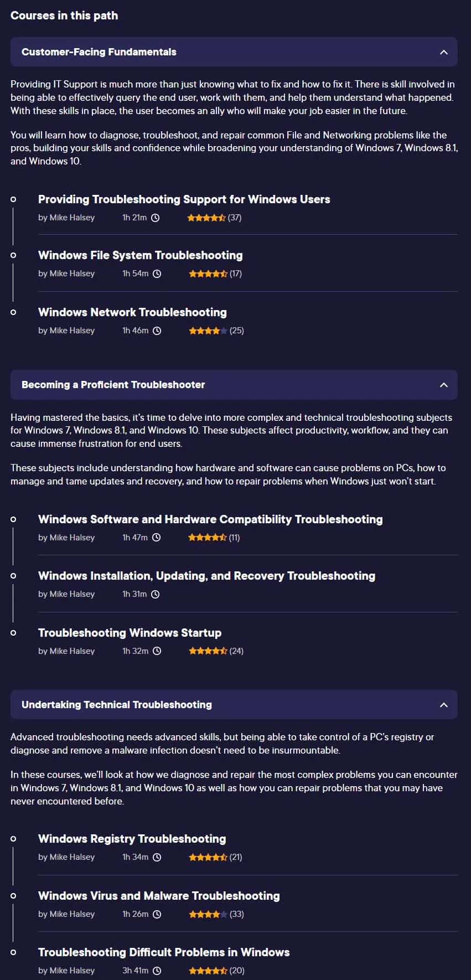Click the star rating with 37 reviews
471x980 pixels.
[214, 218]
